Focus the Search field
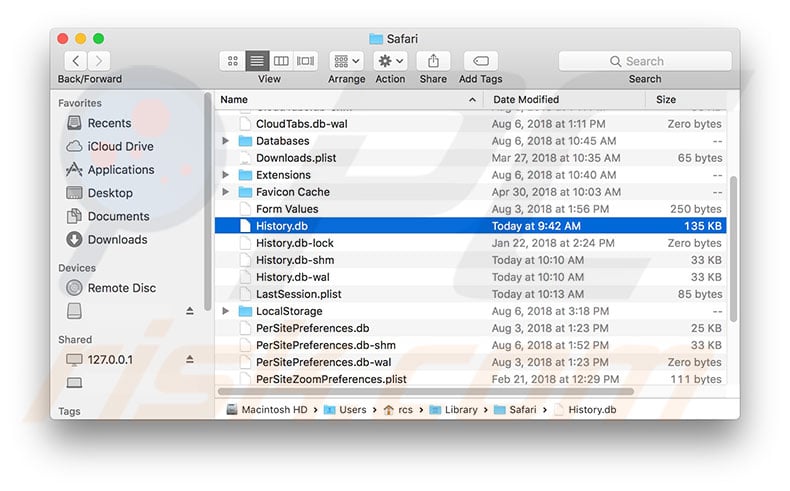790x491 pixels. tap(645, 61)
